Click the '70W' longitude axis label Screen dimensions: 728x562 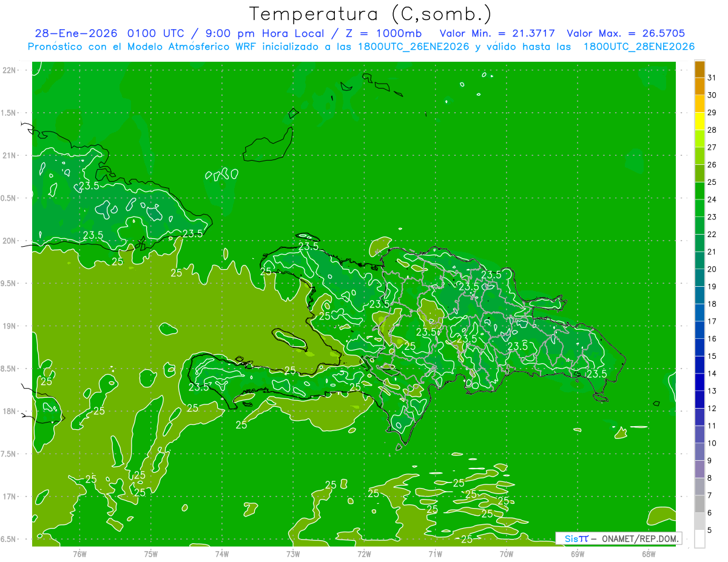[506, 554]
